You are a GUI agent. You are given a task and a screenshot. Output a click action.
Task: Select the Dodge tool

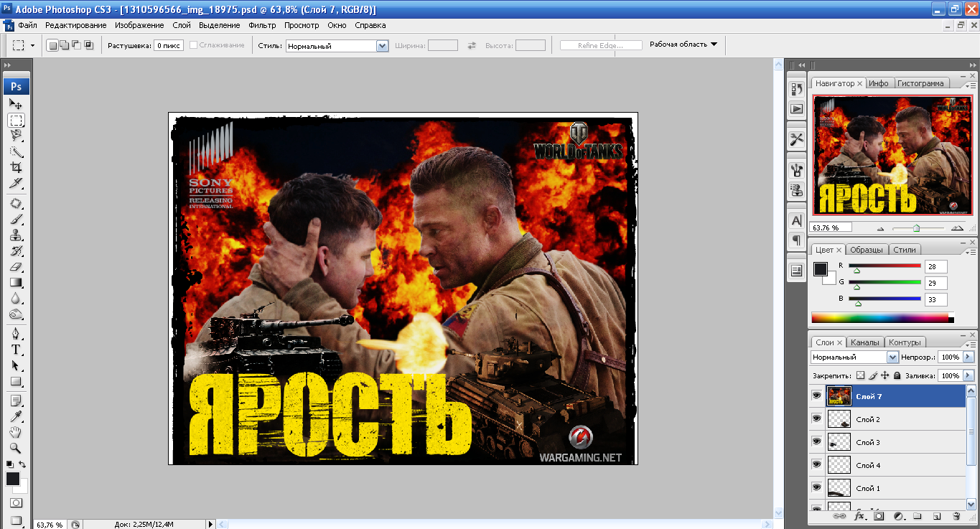tap(16, 314)
